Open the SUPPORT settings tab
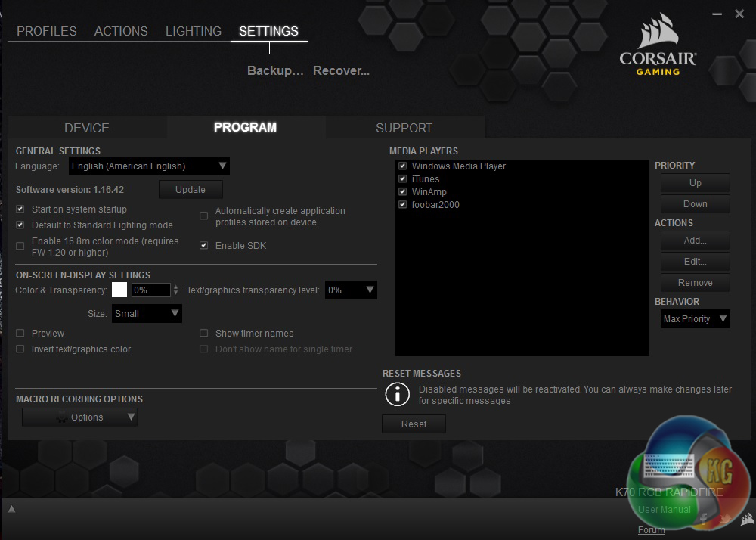 [x=404, y=128]
